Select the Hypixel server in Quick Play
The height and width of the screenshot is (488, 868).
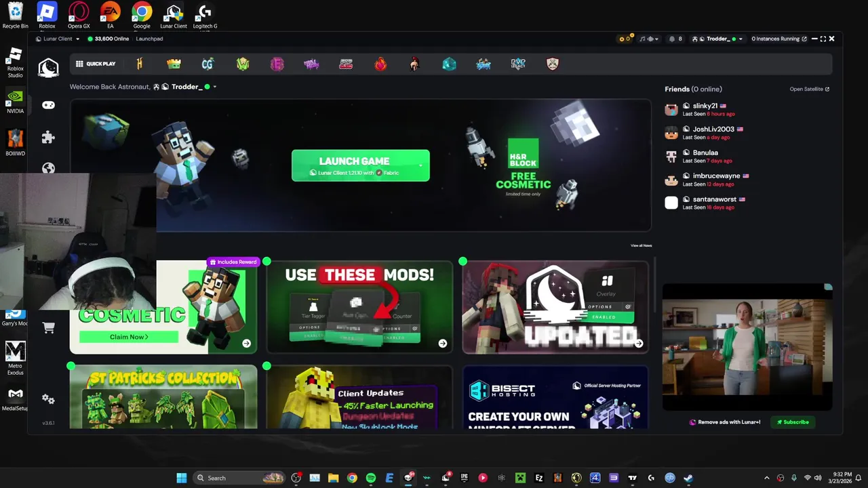[139, 64]
